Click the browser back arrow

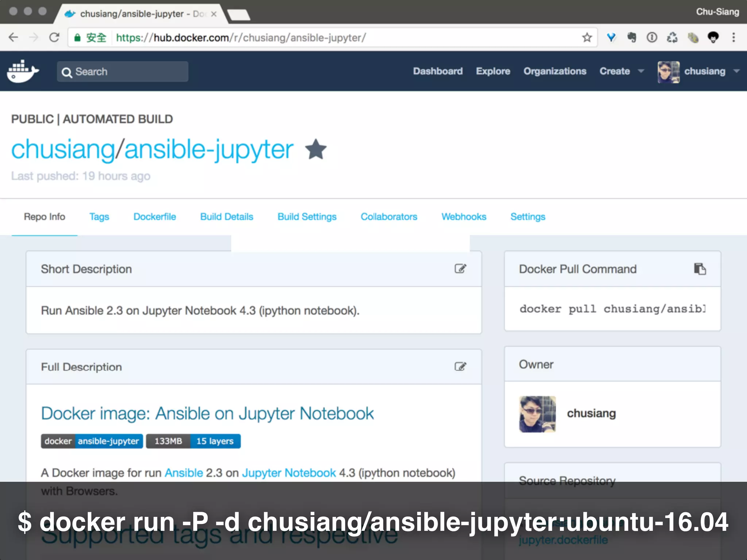(x=13, y=37)
